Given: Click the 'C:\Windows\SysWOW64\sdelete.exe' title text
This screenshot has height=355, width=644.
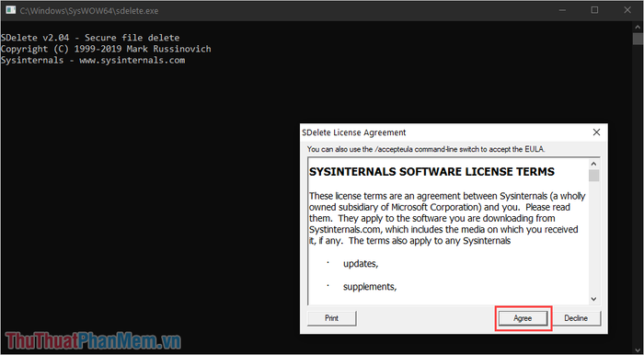Looking at the screenshot, I should 89,11.
